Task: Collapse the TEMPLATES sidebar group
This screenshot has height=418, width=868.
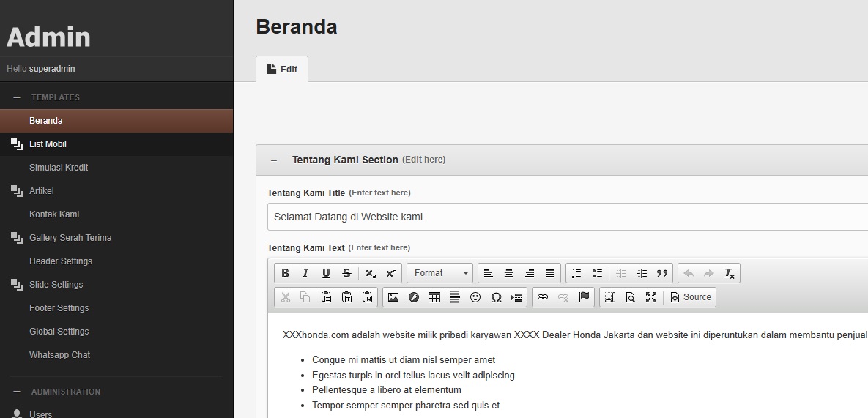Action: coord(17,97)
